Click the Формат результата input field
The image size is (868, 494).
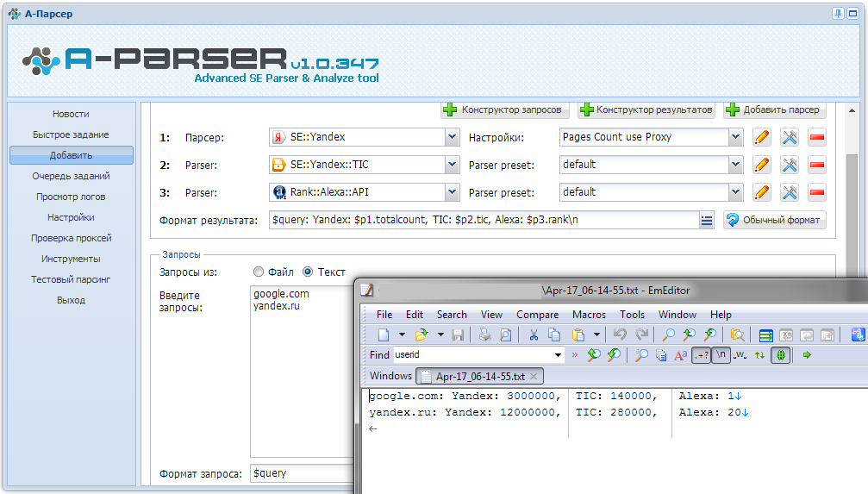point(484,220)
